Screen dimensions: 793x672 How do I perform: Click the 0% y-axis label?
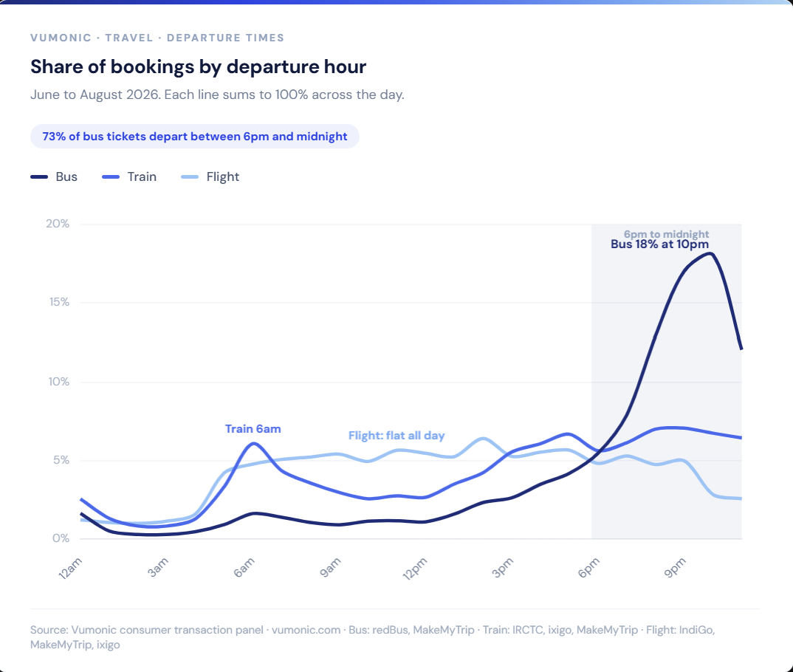[61, 538]
